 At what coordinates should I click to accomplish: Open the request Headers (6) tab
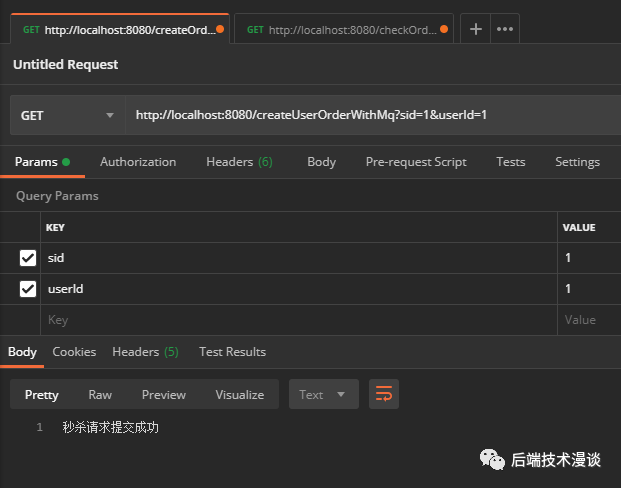click(x=239, y=162)
